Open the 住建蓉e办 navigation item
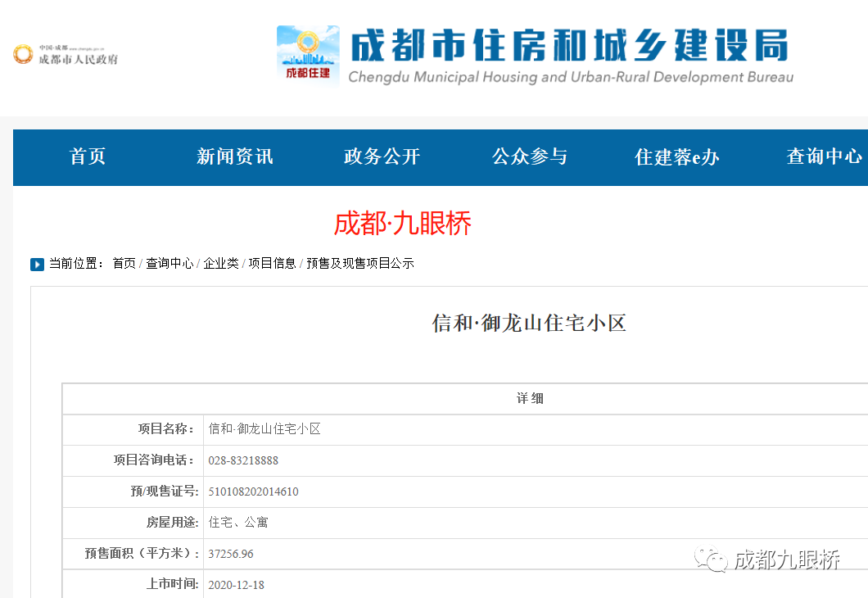The image size is (868, 598). click(x=676, y=156)
